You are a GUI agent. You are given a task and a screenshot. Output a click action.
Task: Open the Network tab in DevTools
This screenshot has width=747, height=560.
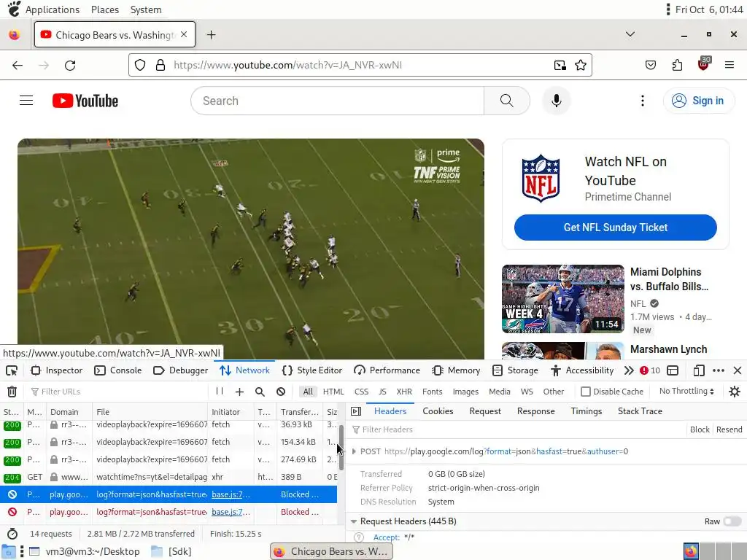point(245,370)
